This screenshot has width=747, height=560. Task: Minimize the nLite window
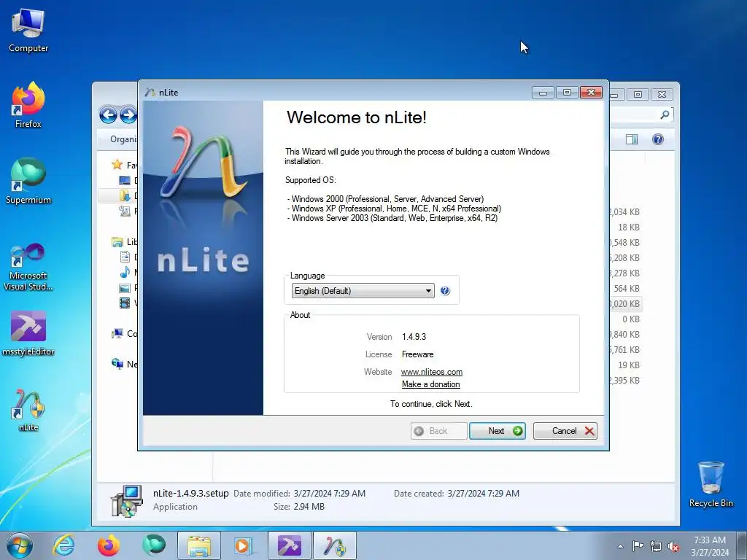tap(543, 93)
